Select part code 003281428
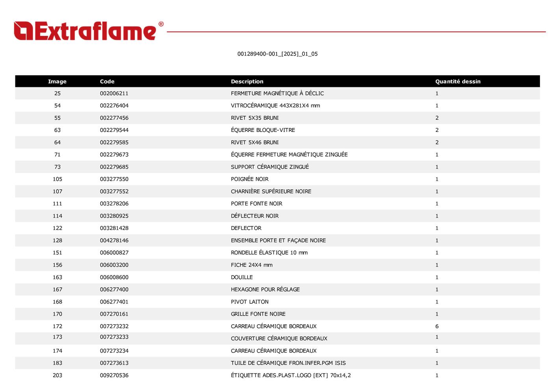Viewport: 555px width, 392px height. [x=114, y=228]
